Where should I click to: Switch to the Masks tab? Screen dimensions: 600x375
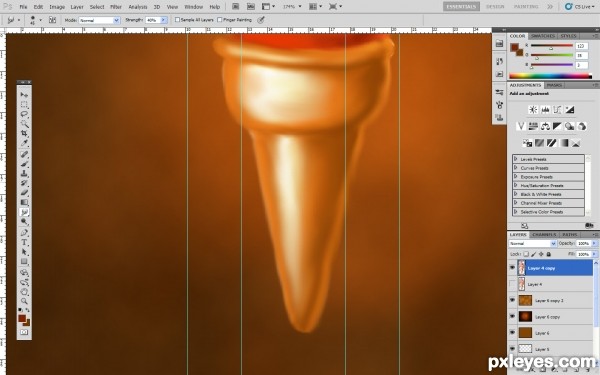click(x=554, y=85)
